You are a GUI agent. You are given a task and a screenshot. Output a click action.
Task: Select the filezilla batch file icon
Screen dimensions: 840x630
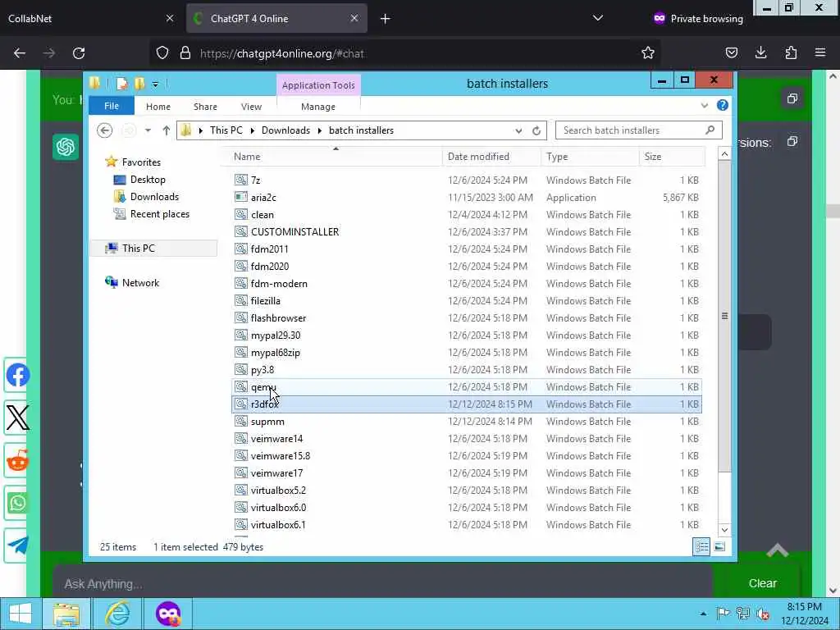pyautogui.click(x=241, y=300)
